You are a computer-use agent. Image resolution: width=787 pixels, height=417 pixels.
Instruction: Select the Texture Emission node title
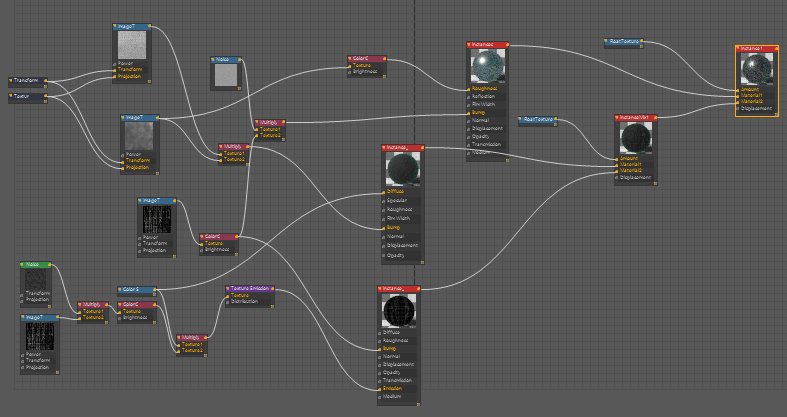click(250, 289)
